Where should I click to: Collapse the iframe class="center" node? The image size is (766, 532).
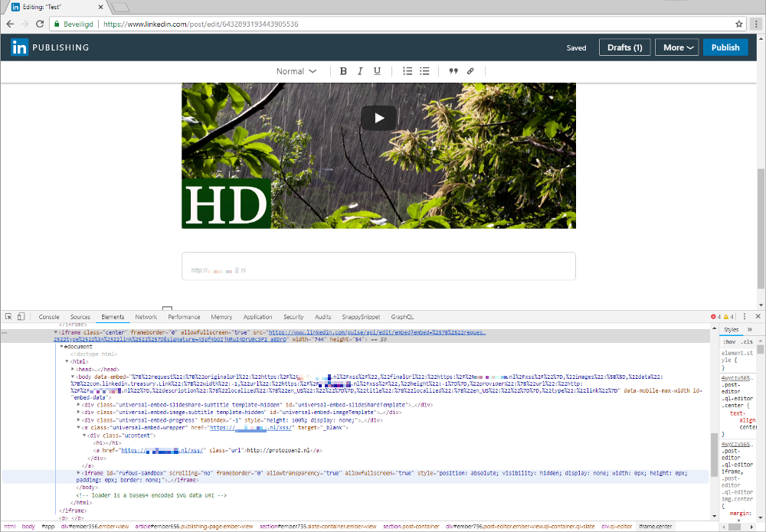coord(56,332)
